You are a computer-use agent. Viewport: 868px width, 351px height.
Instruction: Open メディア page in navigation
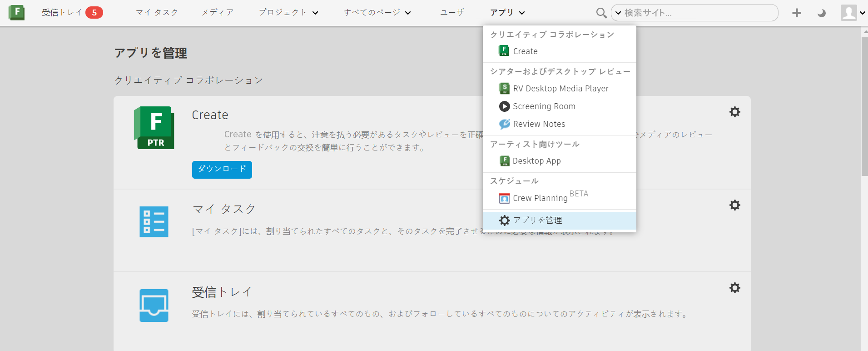point(218,13)
